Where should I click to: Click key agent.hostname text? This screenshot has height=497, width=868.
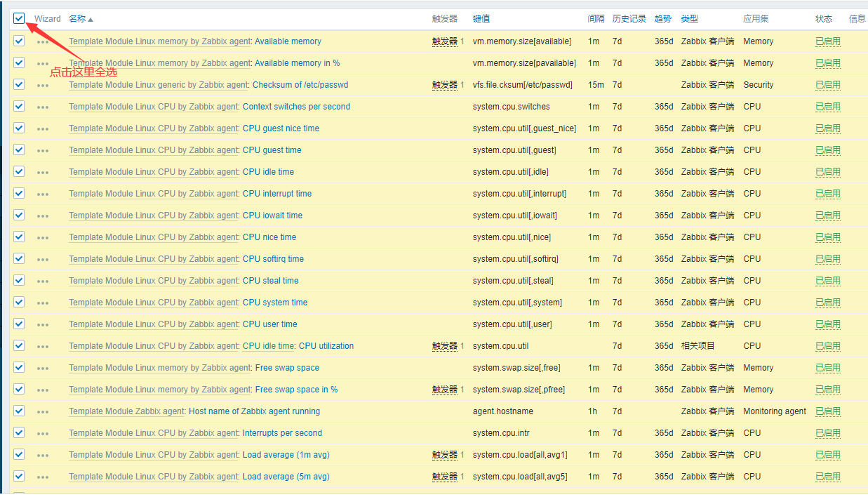[503, 411]
